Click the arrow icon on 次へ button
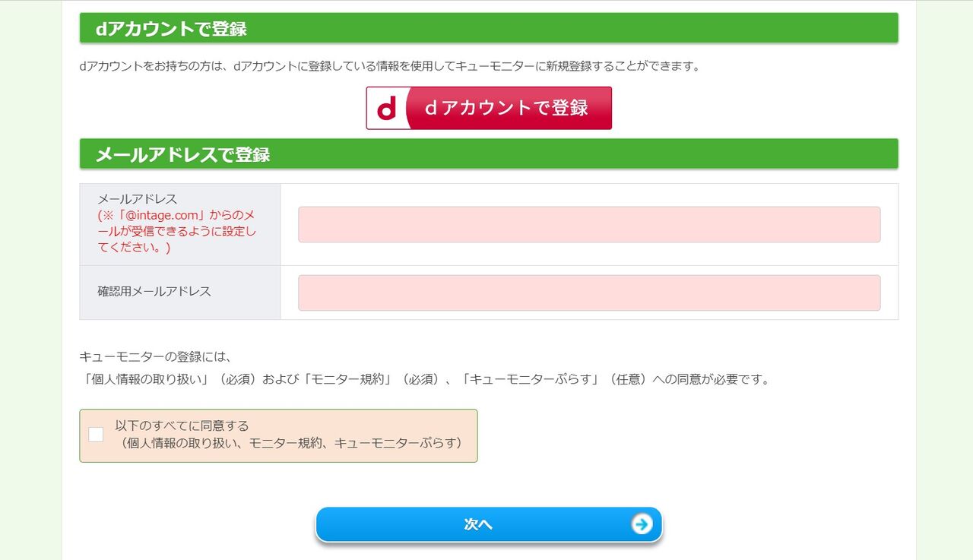Viewport: 973px width, 560px height. click(x=642, y=524)
